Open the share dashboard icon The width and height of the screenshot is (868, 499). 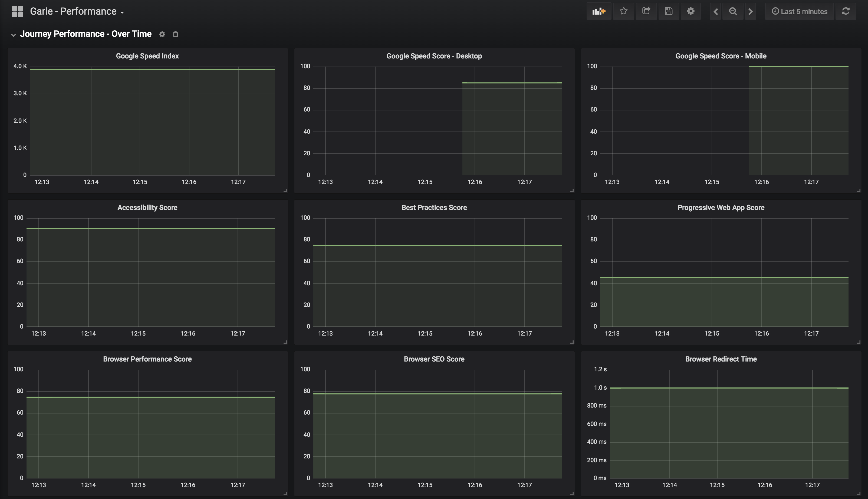pyautogui.click(x=646, y=11)
